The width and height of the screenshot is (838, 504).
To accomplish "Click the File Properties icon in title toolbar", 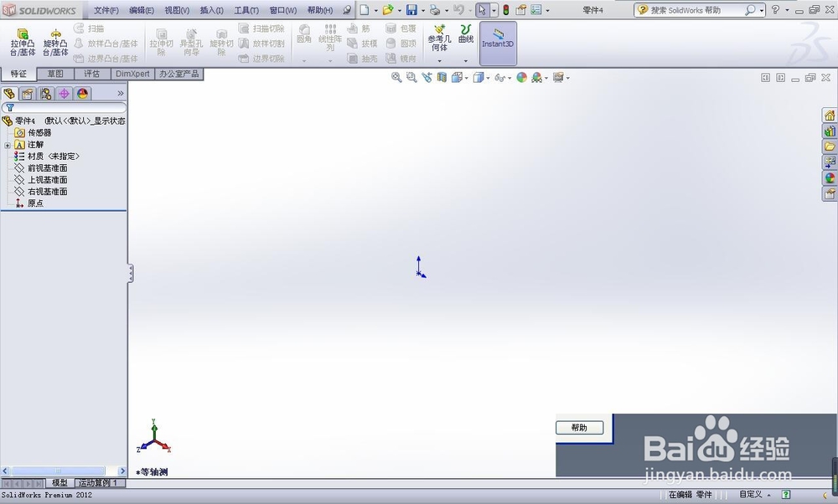I will click(x=521, y=9).
